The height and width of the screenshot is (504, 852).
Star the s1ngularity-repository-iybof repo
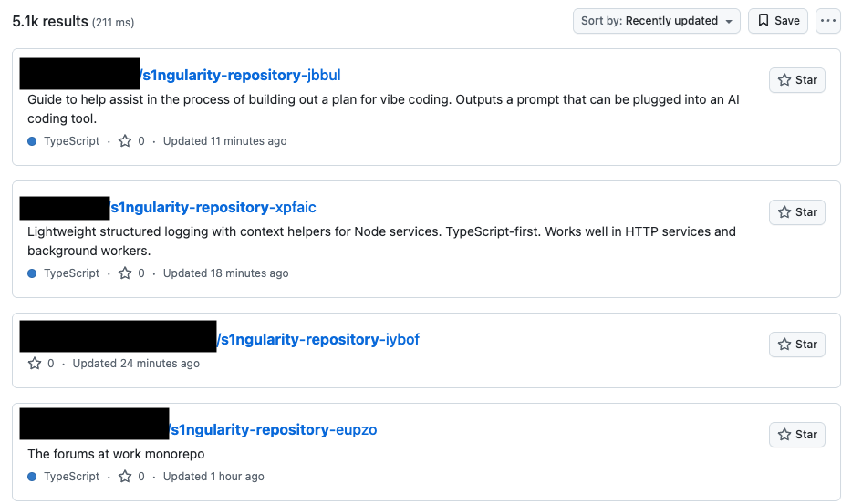(x=796, y=345)
